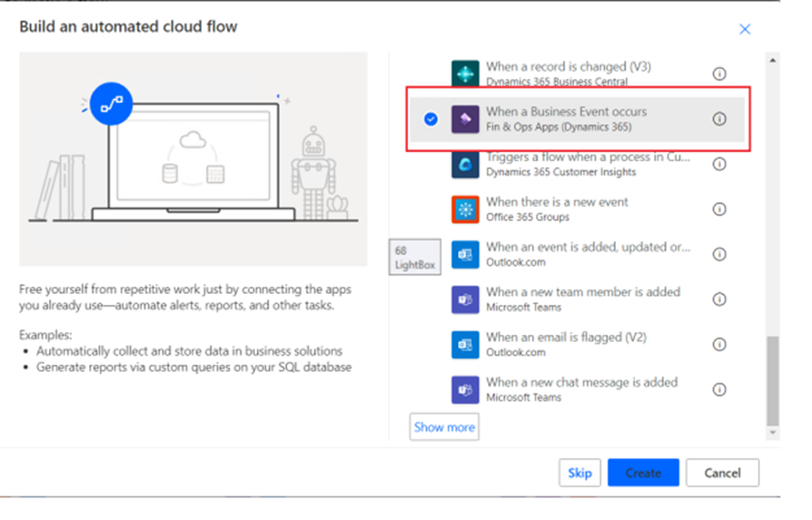Click the Cancel button

722,473
